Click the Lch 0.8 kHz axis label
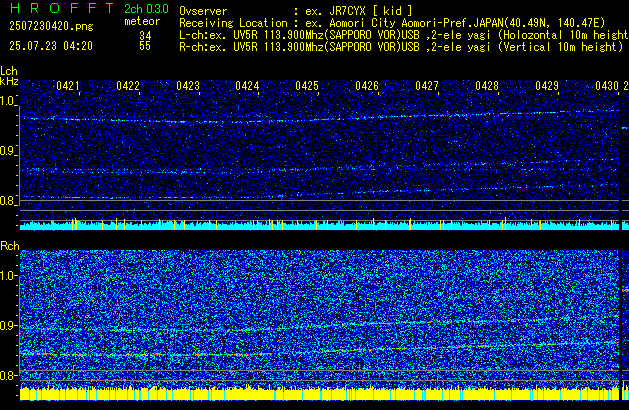 8,201
